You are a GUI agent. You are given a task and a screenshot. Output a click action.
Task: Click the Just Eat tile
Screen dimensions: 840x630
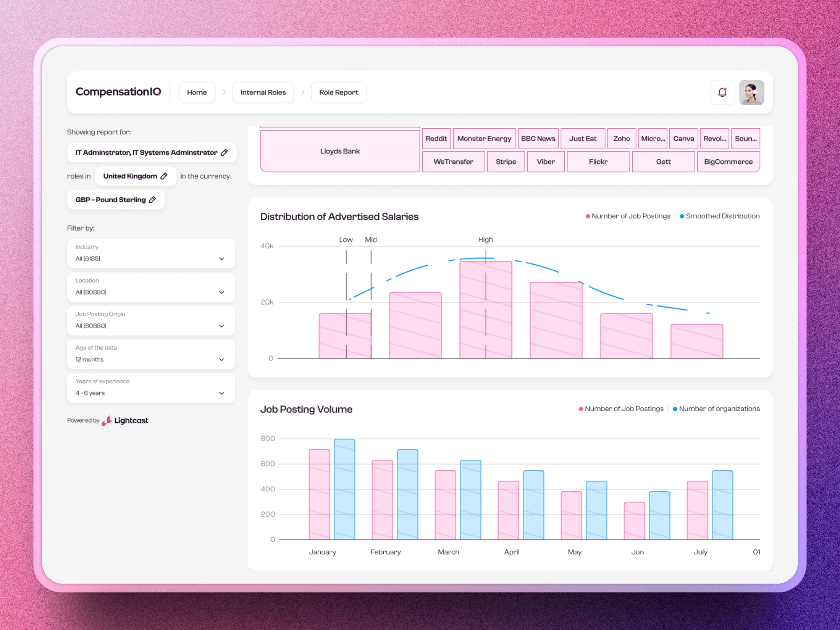(583, 139)
